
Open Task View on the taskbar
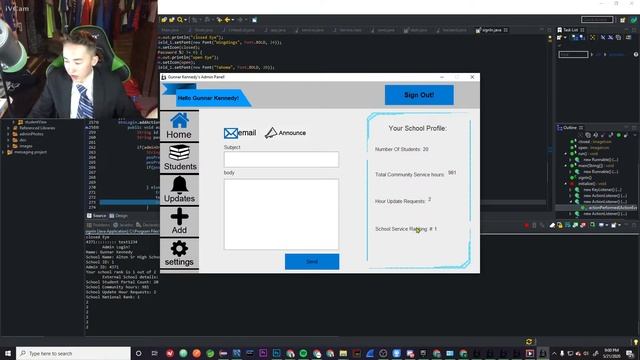pyautogui.click(x=154, y=353)
